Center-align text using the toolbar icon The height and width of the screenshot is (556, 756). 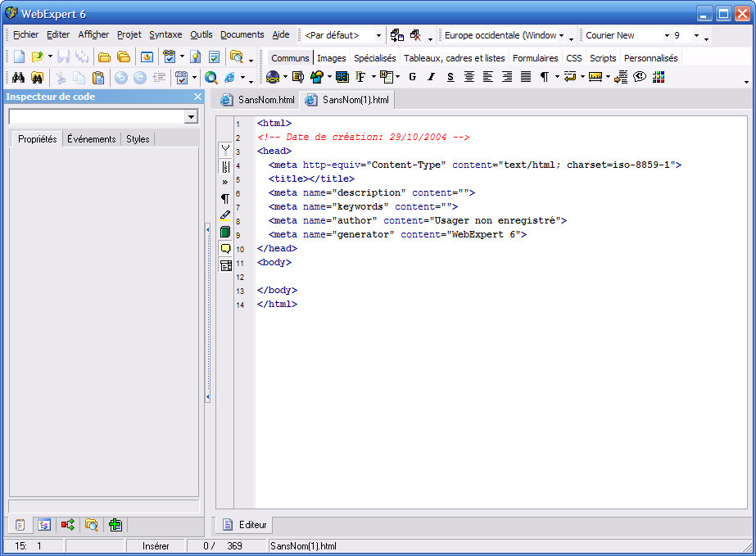(x=469, y=77)
